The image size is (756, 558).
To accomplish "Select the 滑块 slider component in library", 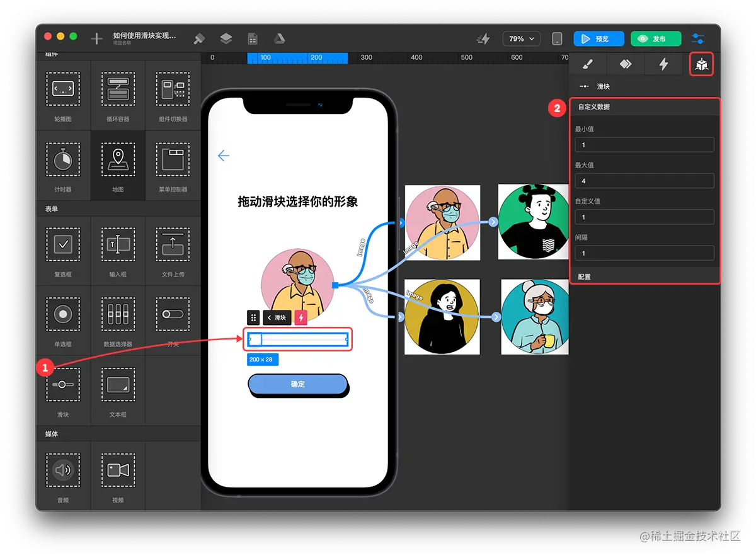I will [x=63, y=390].
